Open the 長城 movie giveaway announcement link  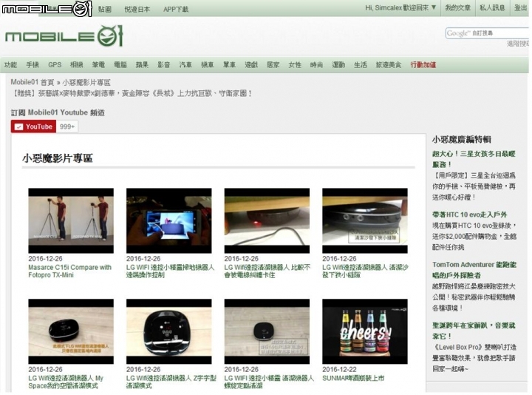(x=132, y=93)
